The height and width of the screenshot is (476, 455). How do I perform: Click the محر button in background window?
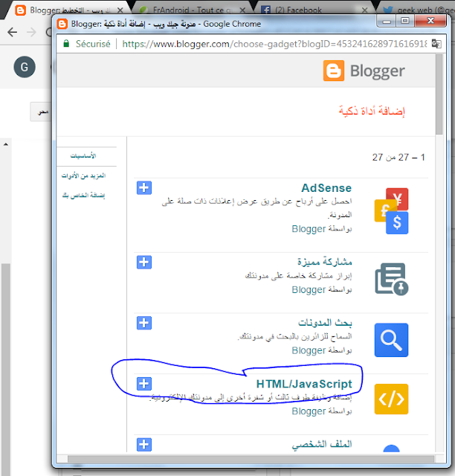pyautogui.click(x=41, y=112)
